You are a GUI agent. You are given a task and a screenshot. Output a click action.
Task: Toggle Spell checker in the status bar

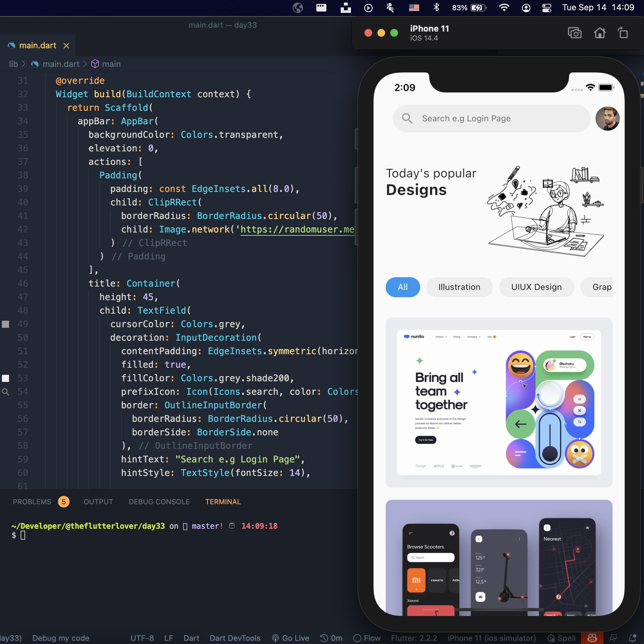tap(561, 638)
